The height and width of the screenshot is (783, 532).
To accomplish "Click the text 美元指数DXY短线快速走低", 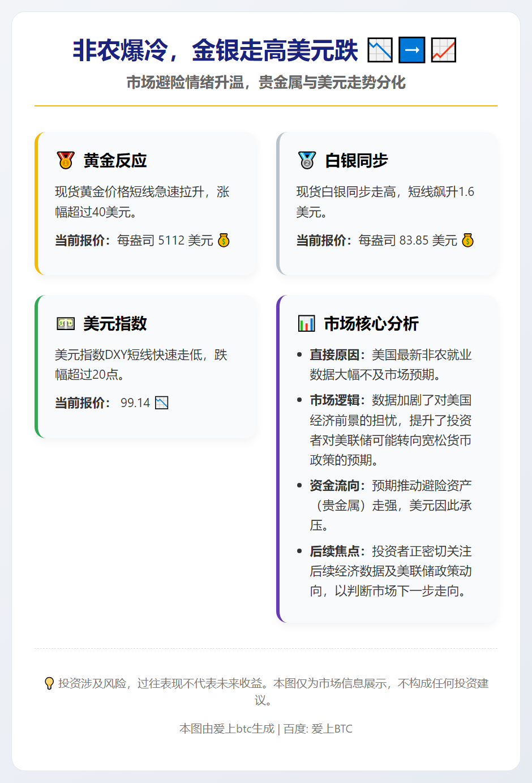I will [x=129, y=355].
